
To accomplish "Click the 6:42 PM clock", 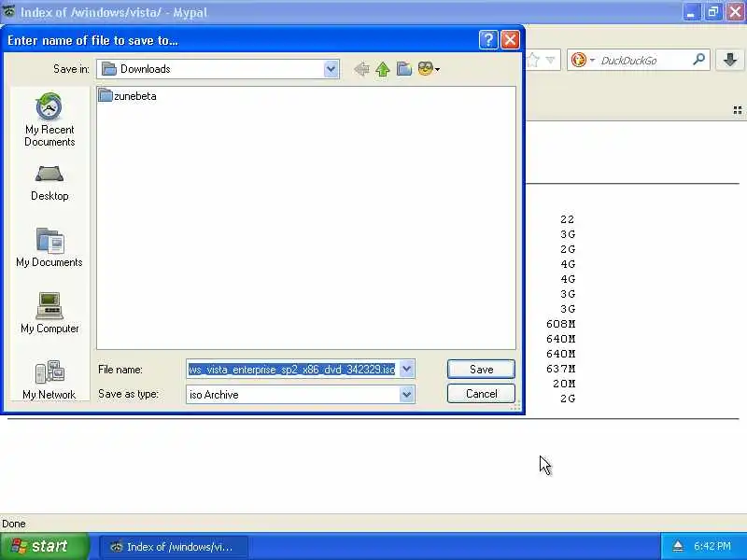I will tap(712, 546).
